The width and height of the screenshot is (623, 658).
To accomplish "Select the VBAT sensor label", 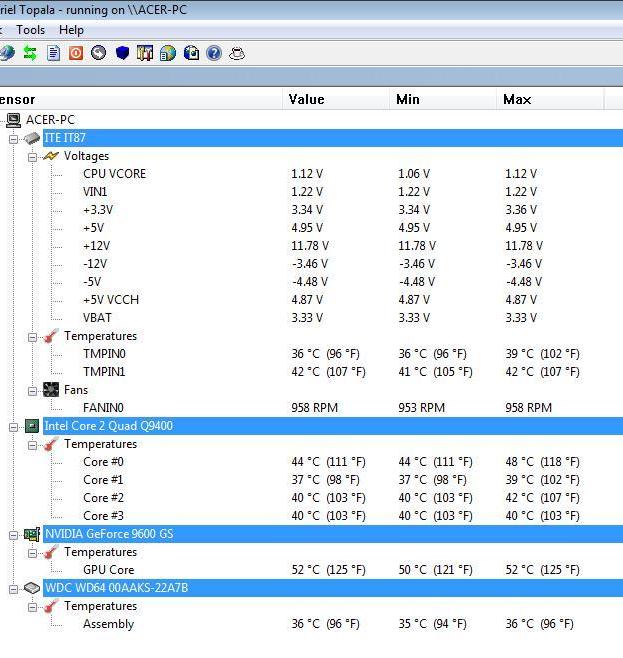I will pos(97,318).
